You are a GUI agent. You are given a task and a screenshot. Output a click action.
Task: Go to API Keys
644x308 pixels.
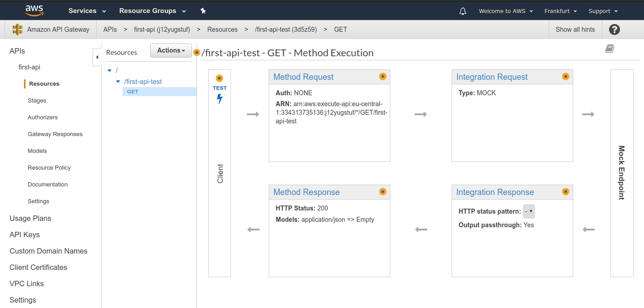pos(25,235)
